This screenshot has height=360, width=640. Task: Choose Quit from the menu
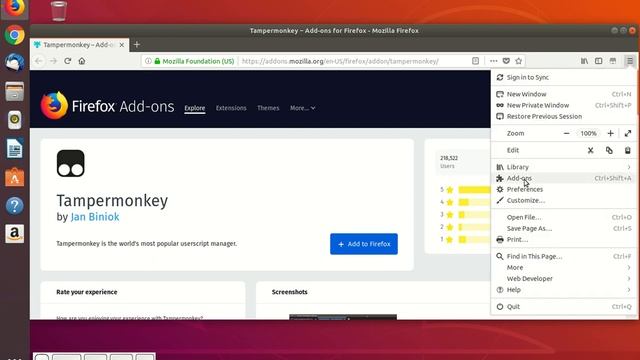[564, 307]
